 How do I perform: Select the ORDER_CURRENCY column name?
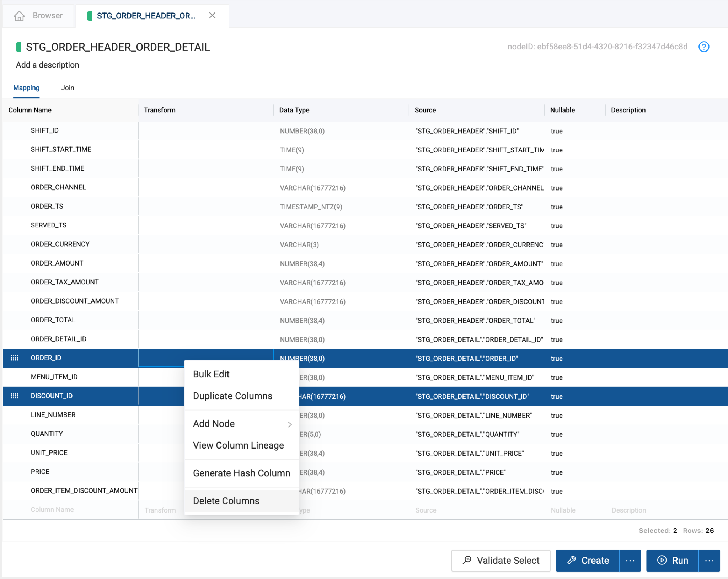pyautogui.click(x=60, y=244)
